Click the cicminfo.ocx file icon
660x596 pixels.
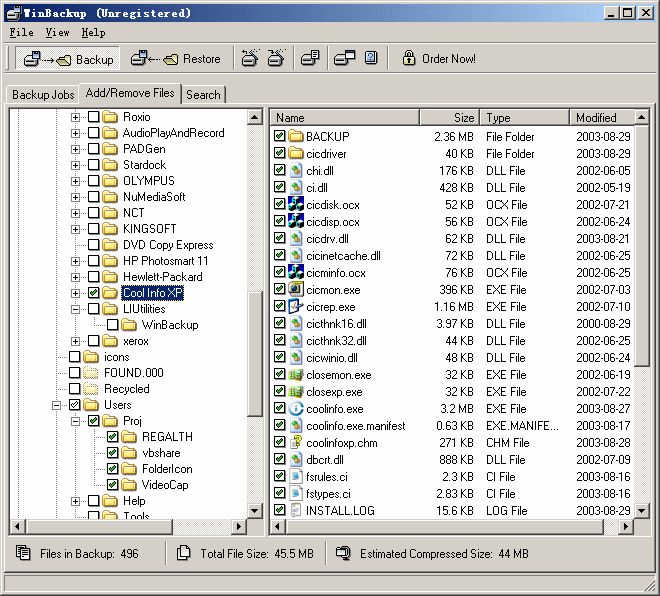pyautogui.click(x=296, y=272)
